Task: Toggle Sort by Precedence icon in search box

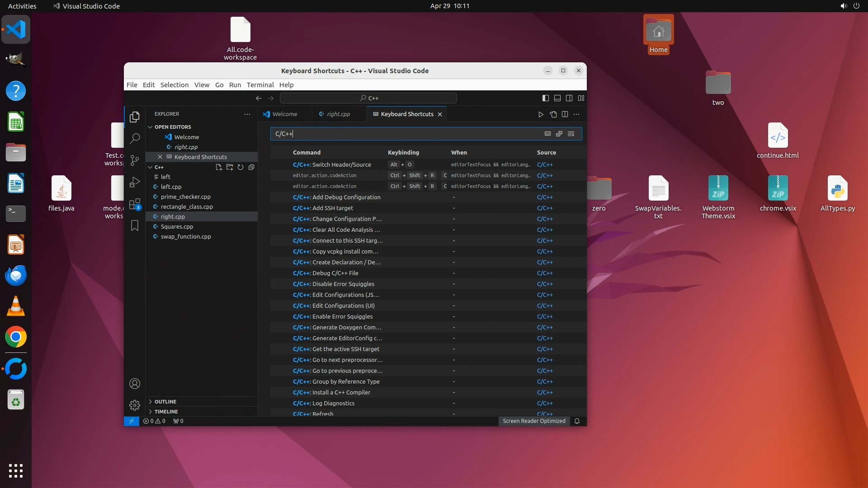Action: [559, 134]
